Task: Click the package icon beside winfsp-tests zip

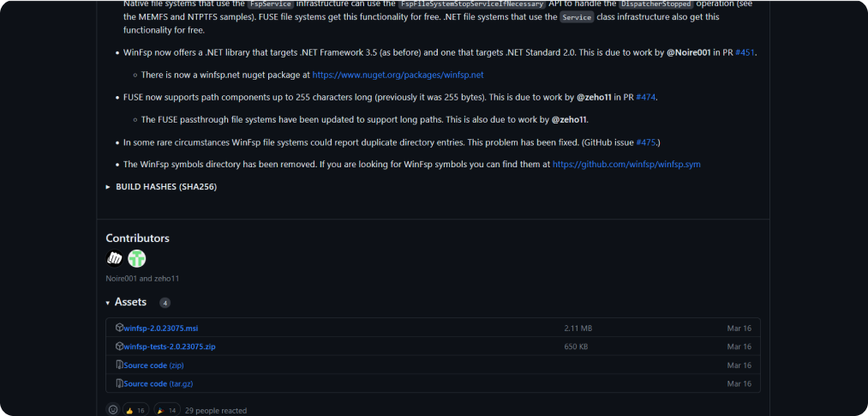Action: [x=119, y=347]
